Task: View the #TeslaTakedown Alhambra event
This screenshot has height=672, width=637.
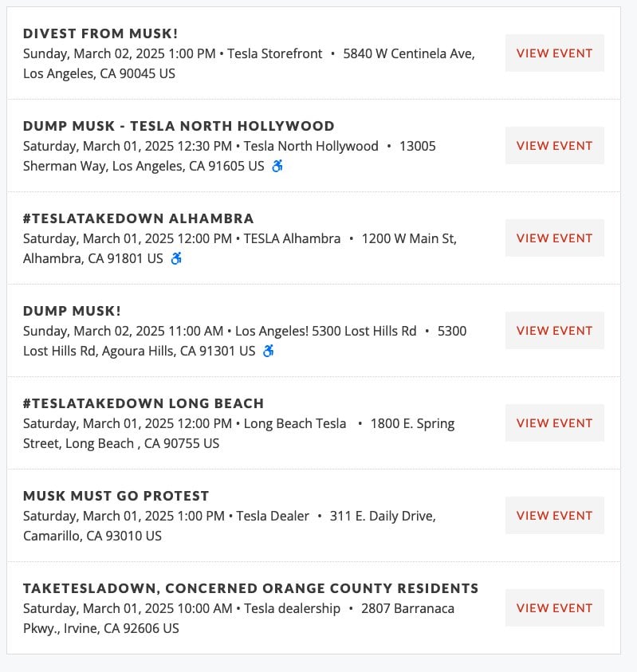Action: tap(554, 238)
